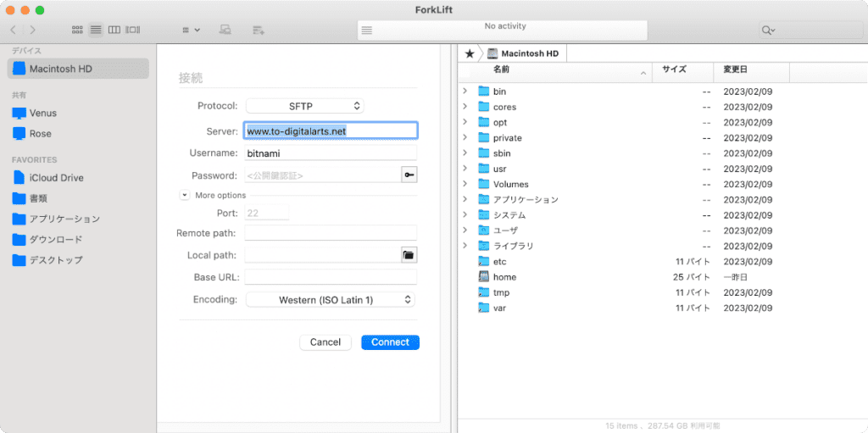This screenshot has height=433, width=868.
Task: Sort by サイズ column header
Action: (x=682, y=71)
